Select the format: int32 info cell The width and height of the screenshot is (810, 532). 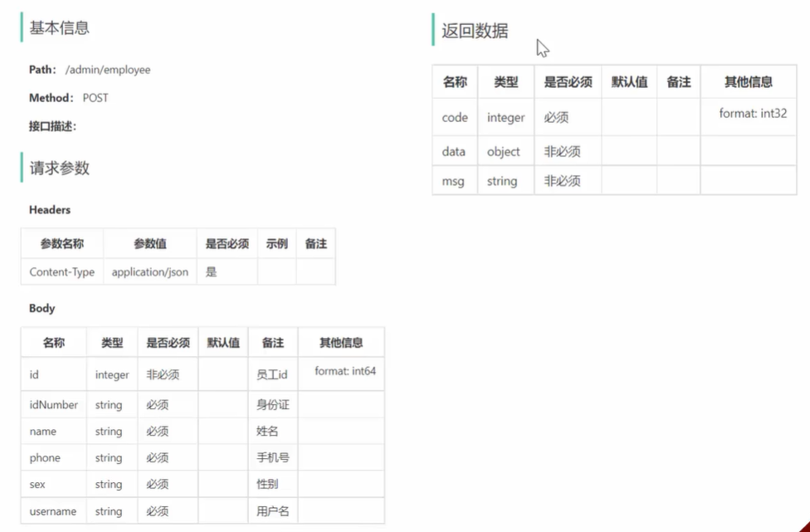[753, 114]
